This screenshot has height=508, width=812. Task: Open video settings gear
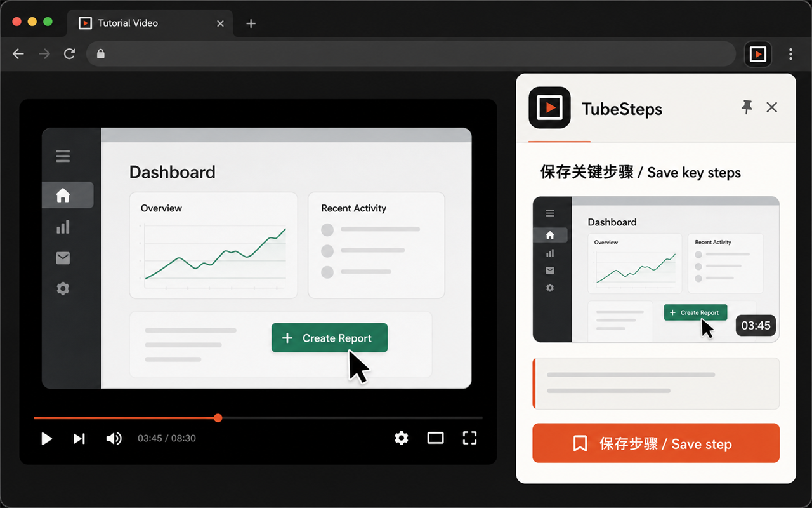pos(401,438)
